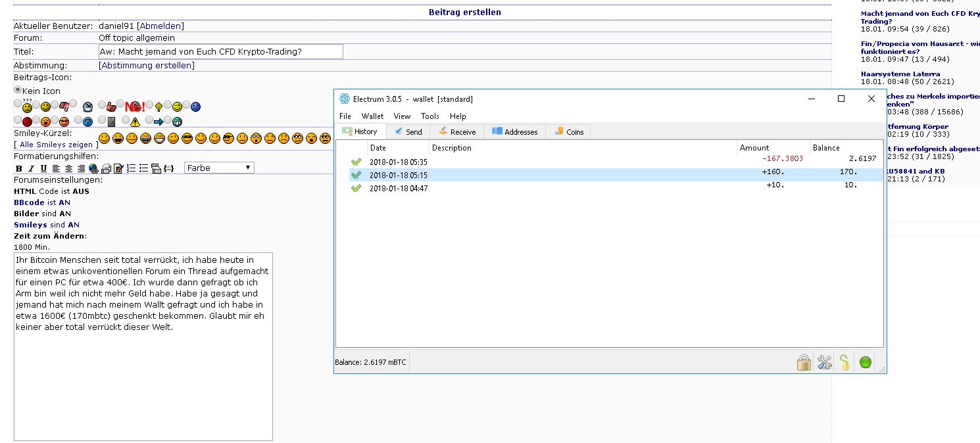Select the radio button for the blue arrow icon
The height and width of the screenshot is (443, 980).
pos(149,120)
